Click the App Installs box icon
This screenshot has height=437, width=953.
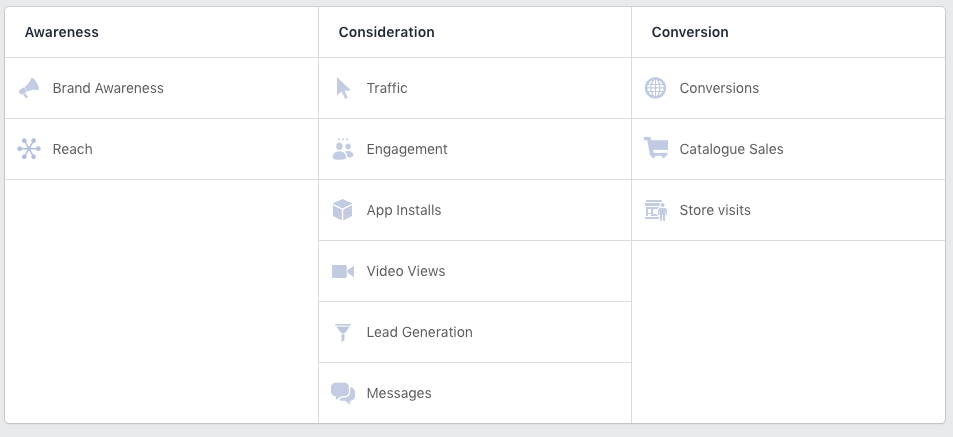click(x=343, y=210)
